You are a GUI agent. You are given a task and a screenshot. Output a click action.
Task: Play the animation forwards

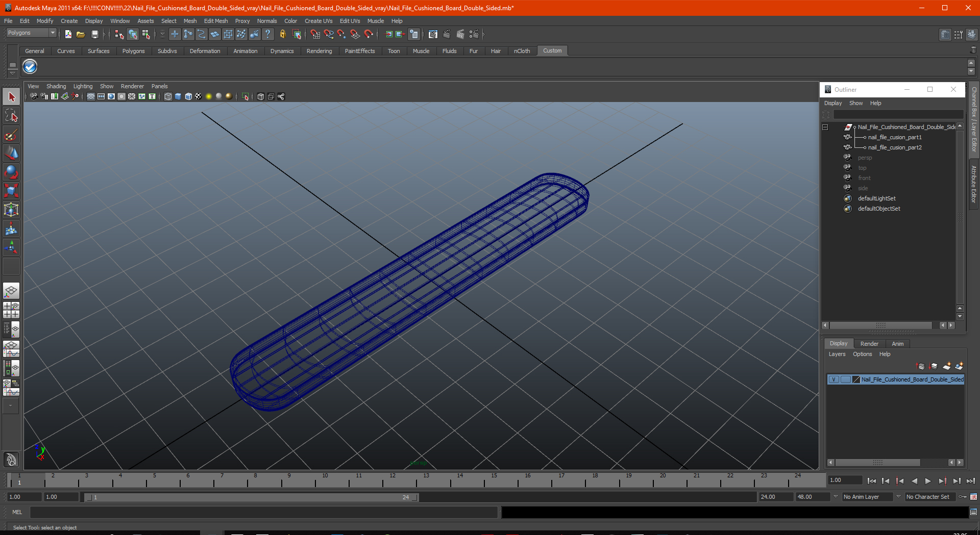click(x=928, y=480)
